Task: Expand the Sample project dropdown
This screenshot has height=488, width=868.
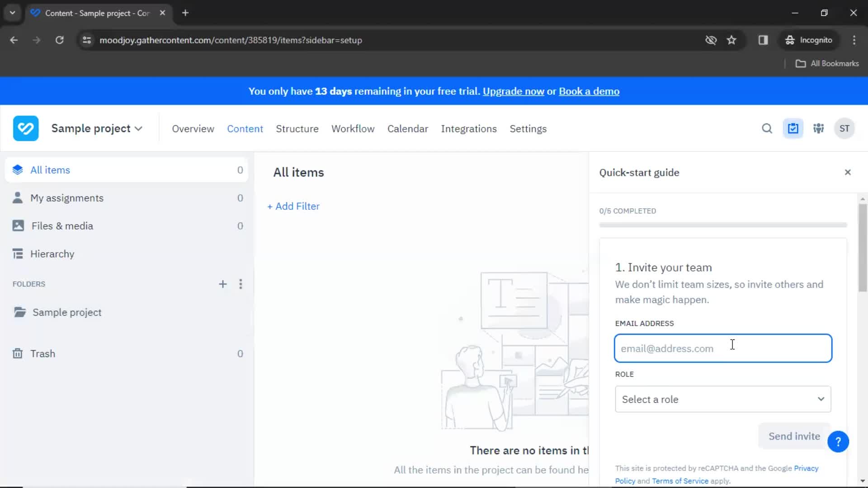Action: tap(138, 129)
